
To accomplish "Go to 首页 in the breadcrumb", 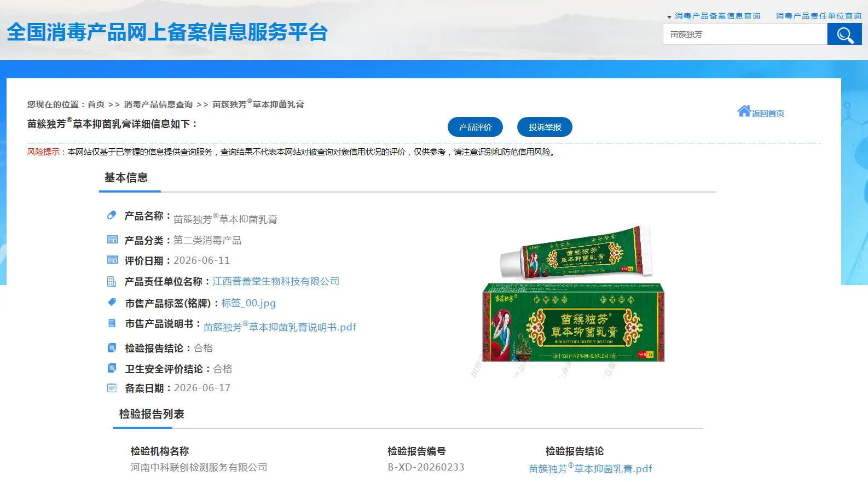I will coord(96,104).
